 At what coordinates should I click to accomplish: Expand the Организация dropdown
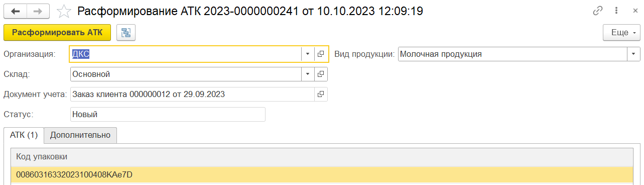click(x=308, y=54)
